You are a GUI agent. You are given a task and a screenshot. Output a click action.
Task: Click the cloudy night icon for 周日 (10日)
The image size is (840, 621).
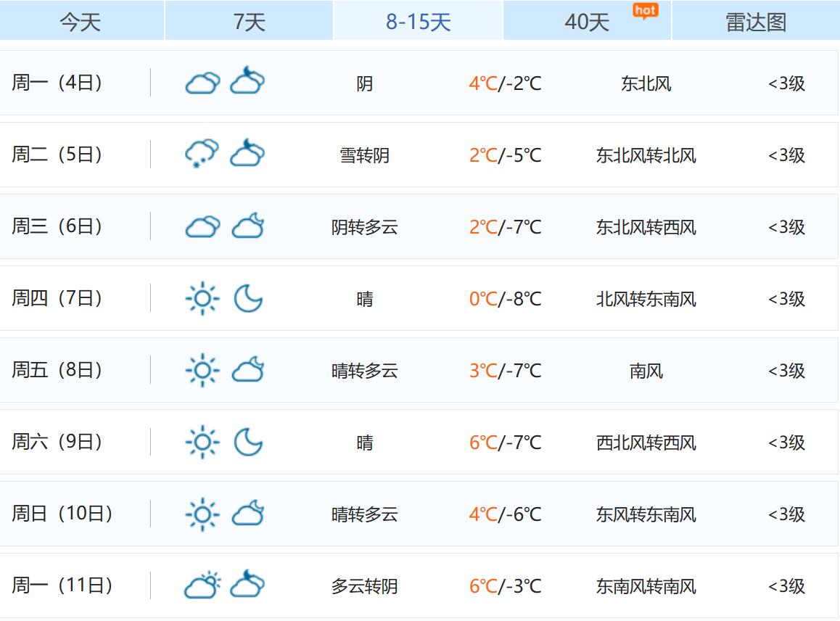(248, 513)
